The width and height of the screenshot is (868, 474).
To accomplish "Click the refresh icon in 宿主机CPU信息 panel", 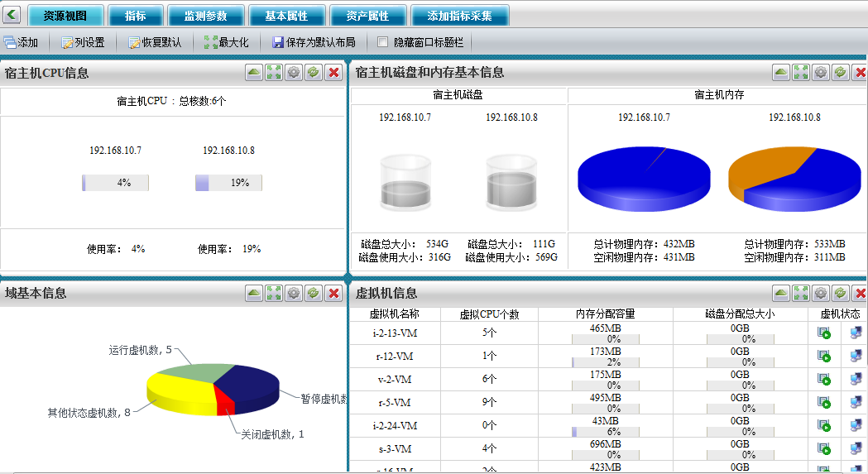I will [x=314, y=73].
